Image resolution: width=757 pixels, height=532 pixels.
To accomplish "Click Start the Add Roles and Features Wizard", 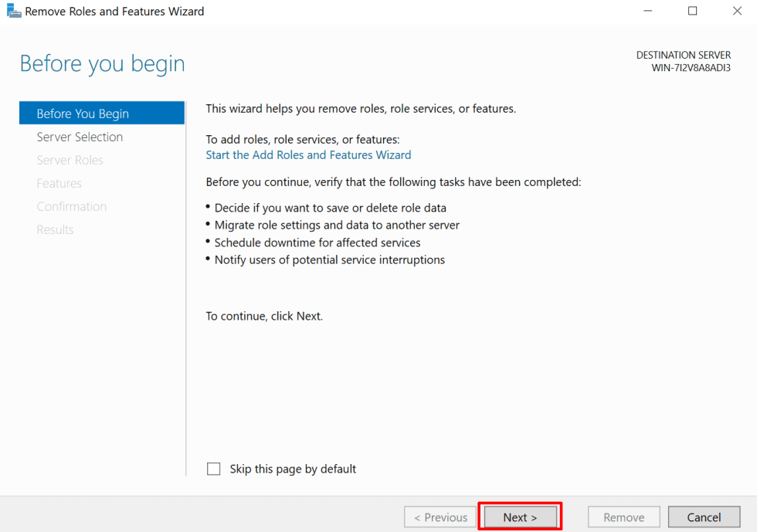I will (308, 154).
